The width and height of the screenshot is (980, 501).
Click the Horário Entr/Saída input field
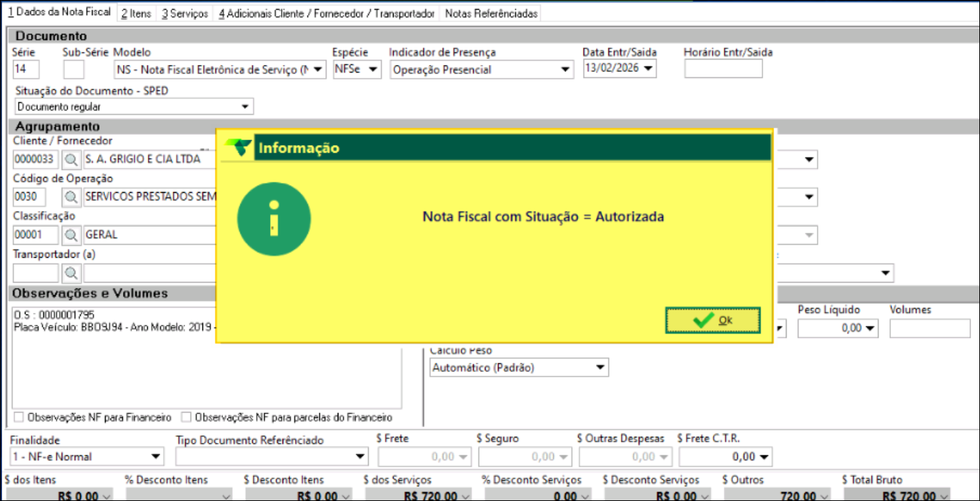coord(723,69)
